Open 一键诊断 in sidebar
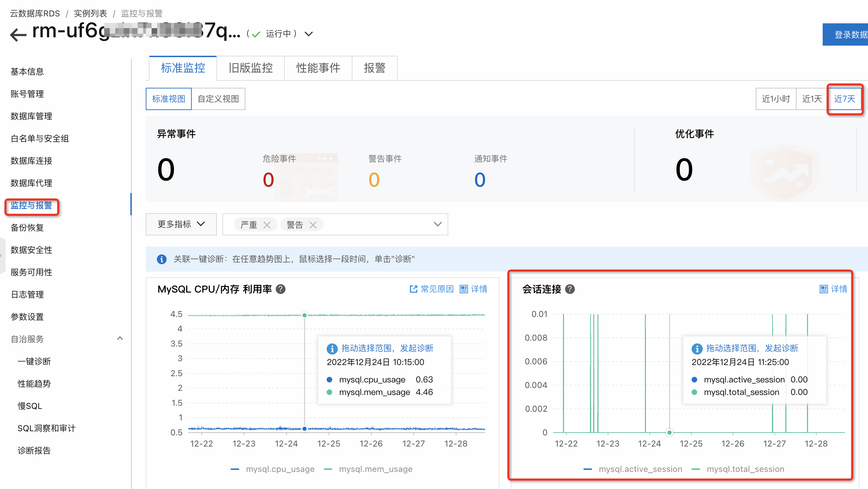 (34, 361)
